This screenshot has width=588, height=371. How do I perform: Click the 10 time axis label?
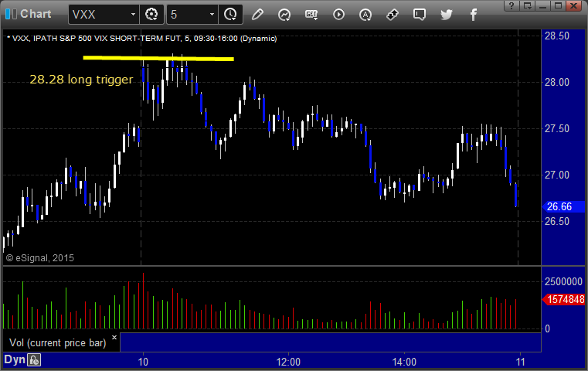point(143,362)
